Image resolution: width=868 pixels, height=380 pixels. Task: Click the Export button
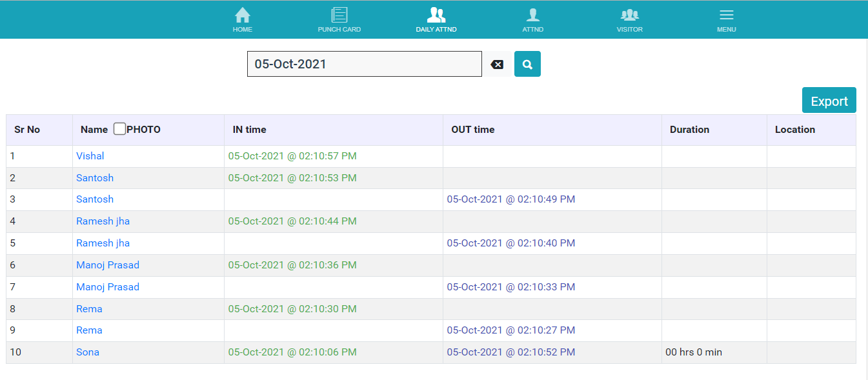829,101
